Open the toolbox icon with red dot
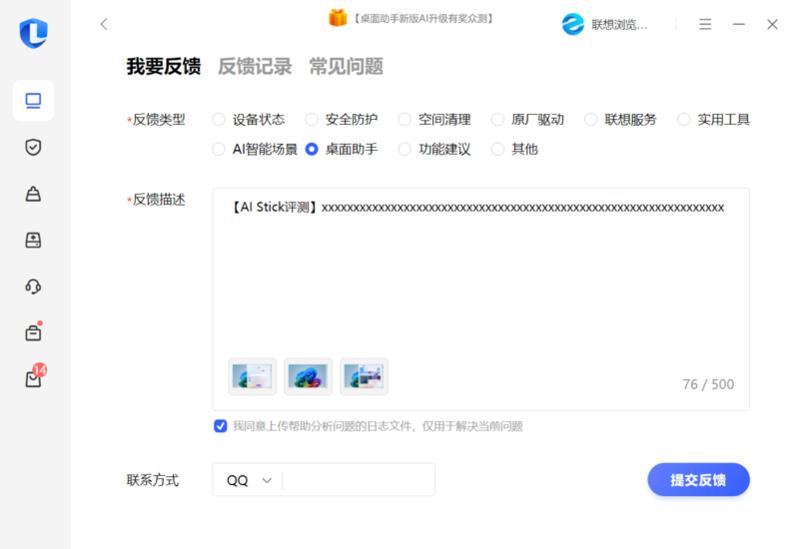This screenshot has height=549, width=799. pos(33,333)
